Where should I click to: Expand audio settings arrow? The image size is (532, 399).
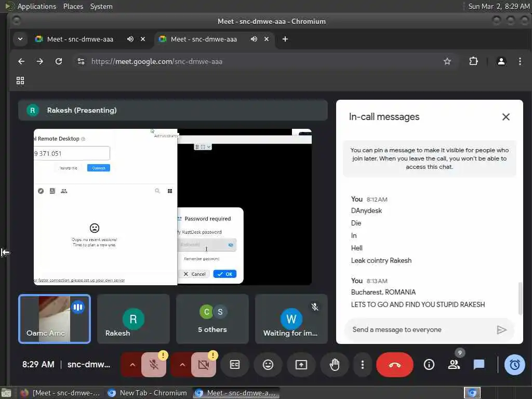[x=132, y=365]
